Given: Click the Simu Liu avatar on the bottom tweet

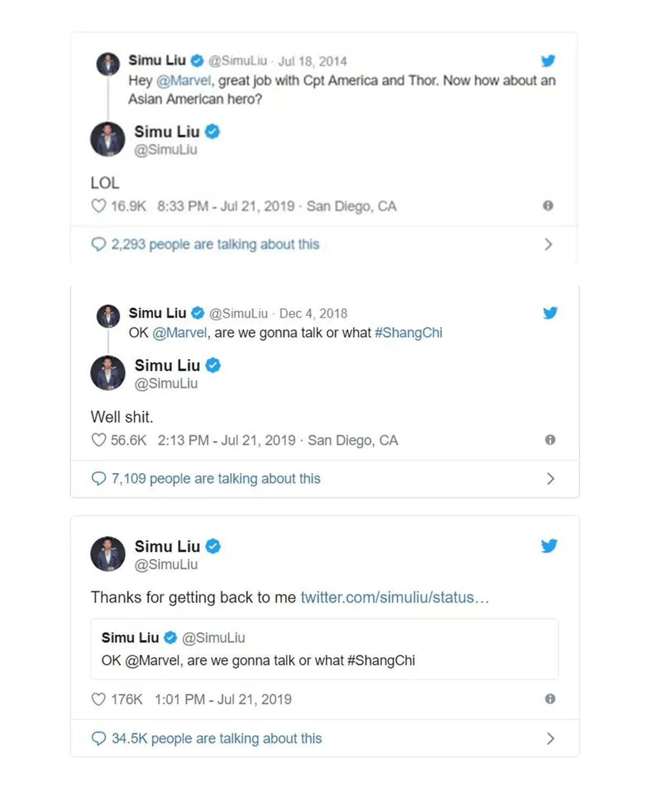Looking at the screenshot, I should point(108,554).
